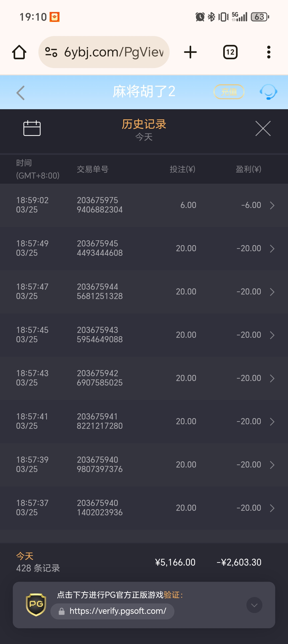Open the tab switcher showing 12 tabs
The height and width of the screenshot is (644, 288).
(x=230, y=52)
